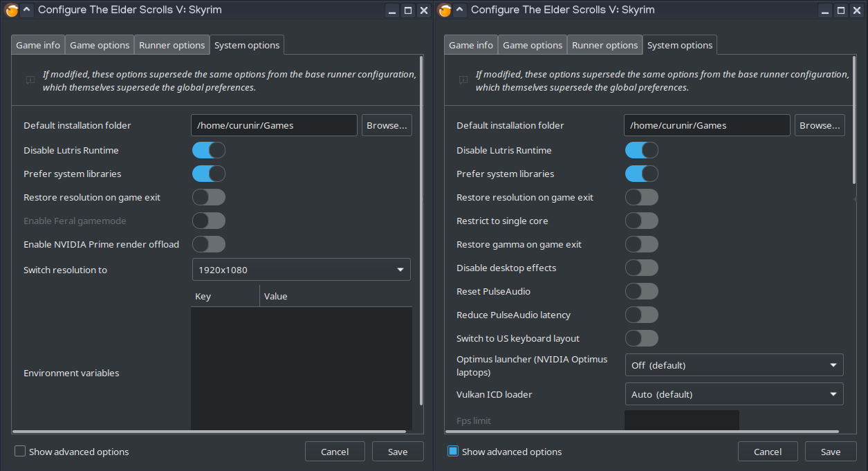Open Game info tab in right window
This screenshot has height=471, width=868.
(x=471, y=45)
